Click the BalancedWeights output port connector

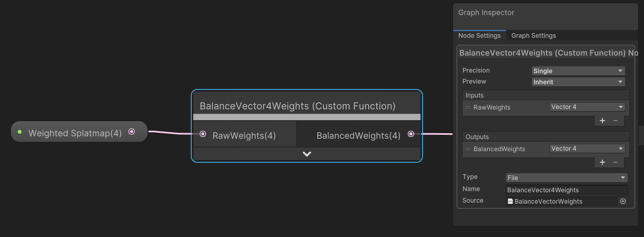[411, 134]
